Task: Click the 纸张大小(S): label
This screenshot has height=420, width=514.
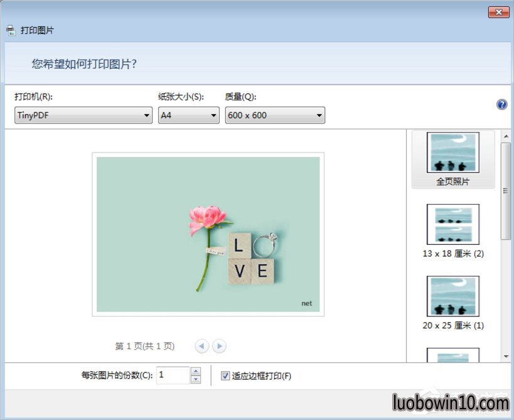Action: pos(181,97)
